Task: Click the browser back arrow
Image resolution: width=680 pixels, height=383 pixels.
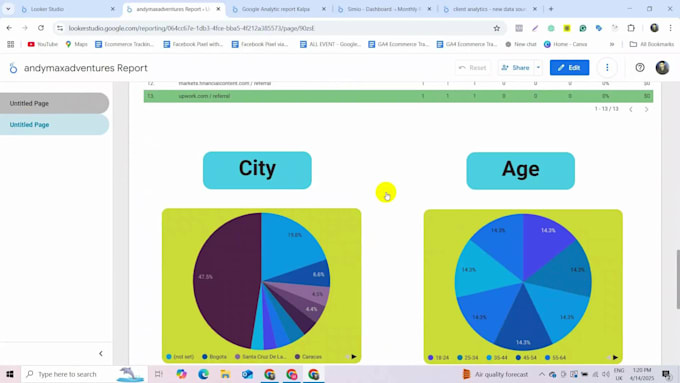Action: 9,28
